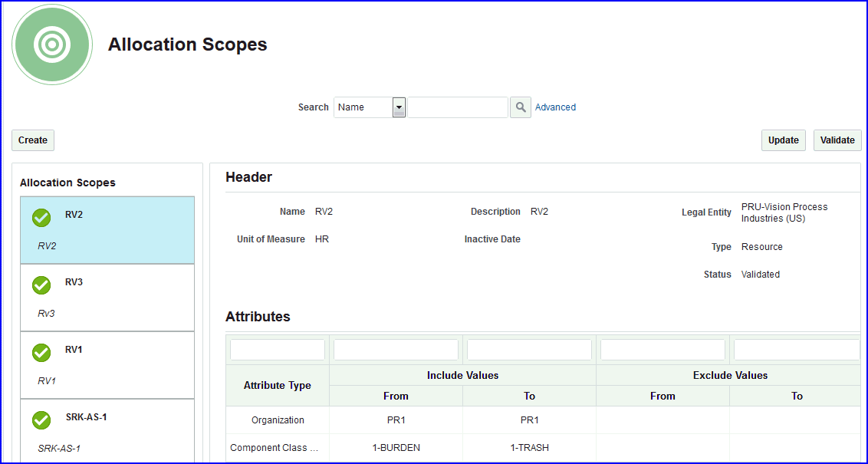The image size is (868, 464).
Task: Click the Organization attribute cell
Action: [278, 420]
